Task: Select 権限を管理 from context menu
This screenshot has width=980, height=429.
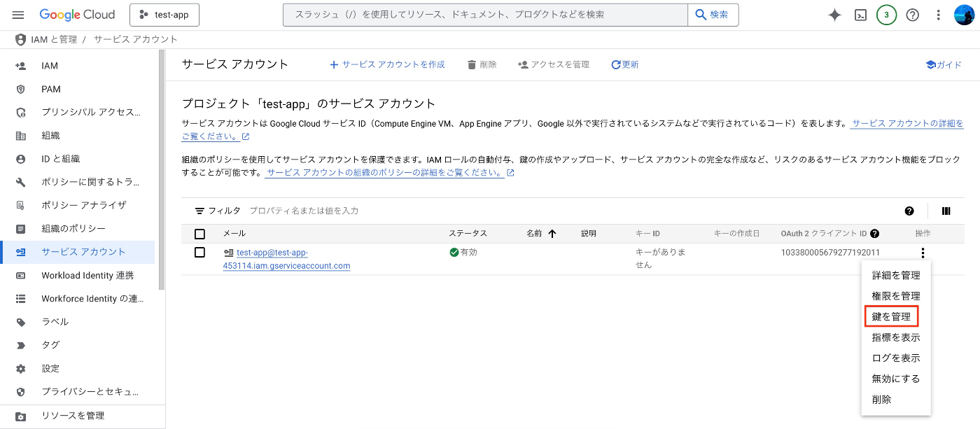Action: [896, 296]
